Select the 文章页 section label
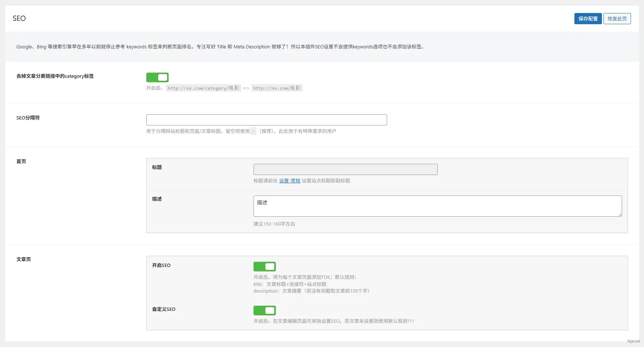Viewport: 644px width, 347px height. (x=23, y=259)
